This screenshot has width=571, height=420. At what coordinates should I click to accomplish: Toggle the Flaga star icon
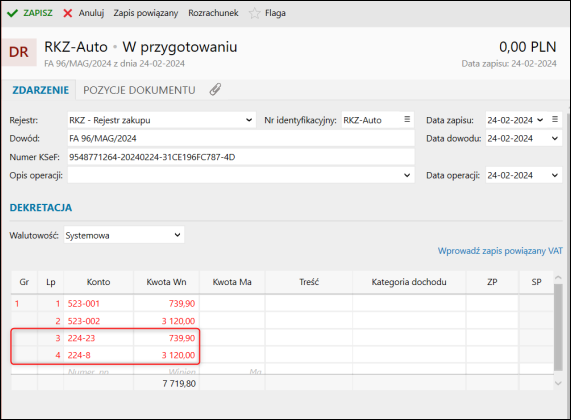255,13
